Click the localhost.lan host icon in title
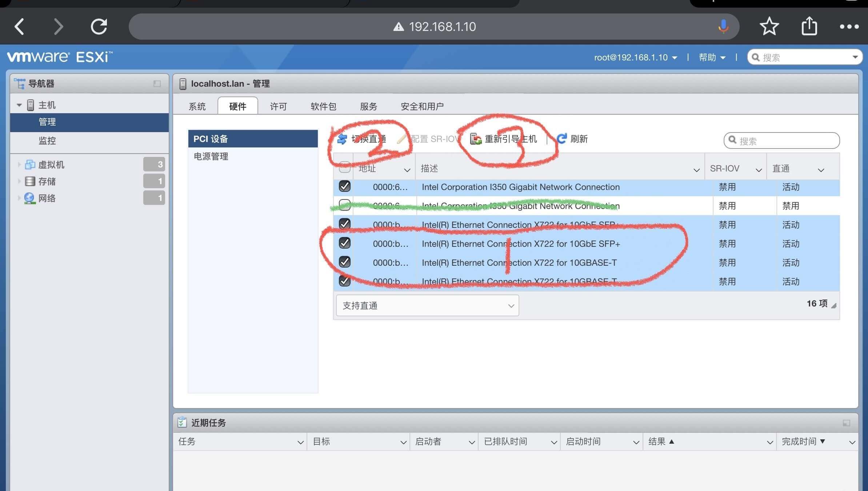Viewport: 868px width, 491px height. [183, 84]
